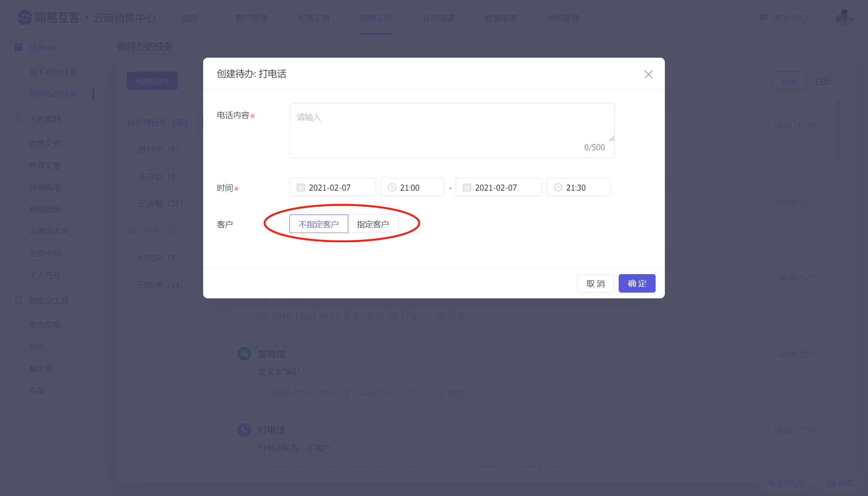Open the start time picker 21:00
Image resolution: width=868 pixels, height=496 pixels.
(x=412, y=187)
